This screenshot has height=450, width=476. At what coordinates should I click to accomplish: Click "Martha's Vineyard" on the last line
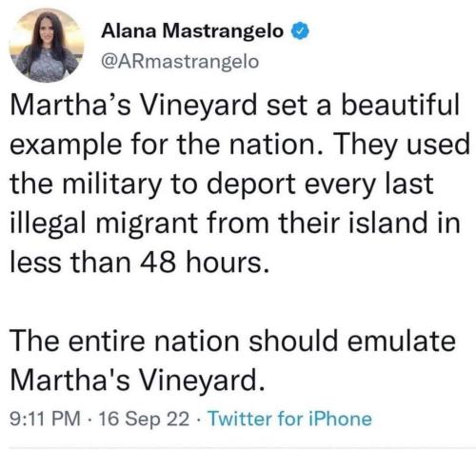[137, 381]
